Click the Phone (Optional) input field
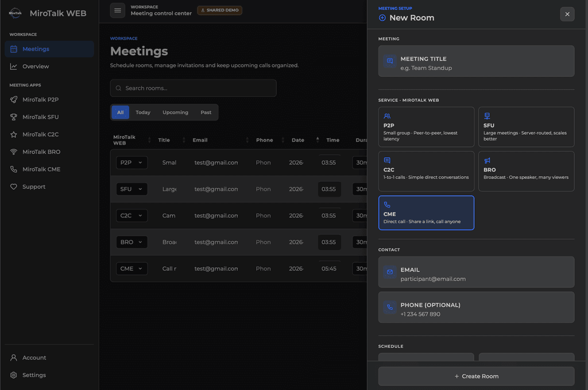The height and width of the screenshot is (390, 588). pyautogui.click(x=476, y=307)
